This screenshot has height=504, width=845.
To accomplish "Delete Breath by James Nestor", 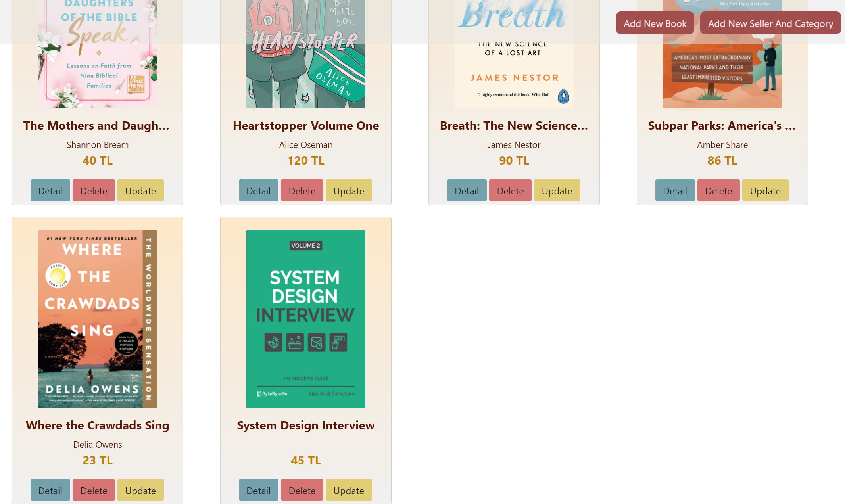I will pos(510,190).
